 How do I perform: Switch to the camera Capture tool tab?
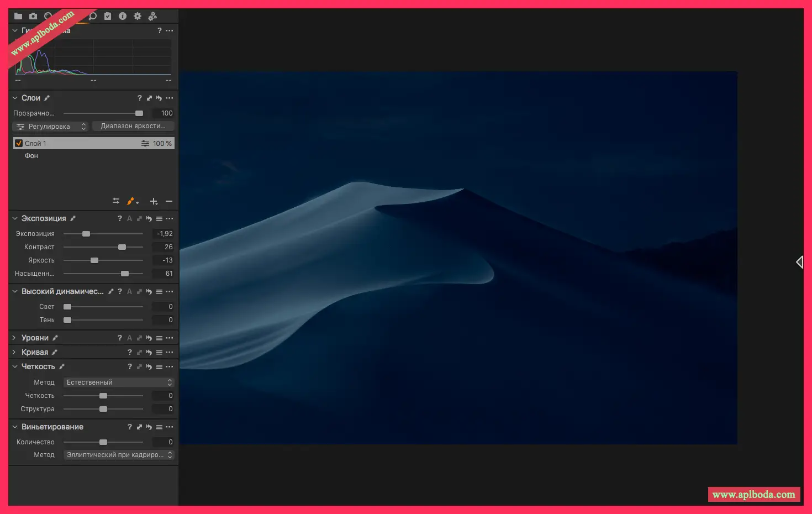(33, 16)
